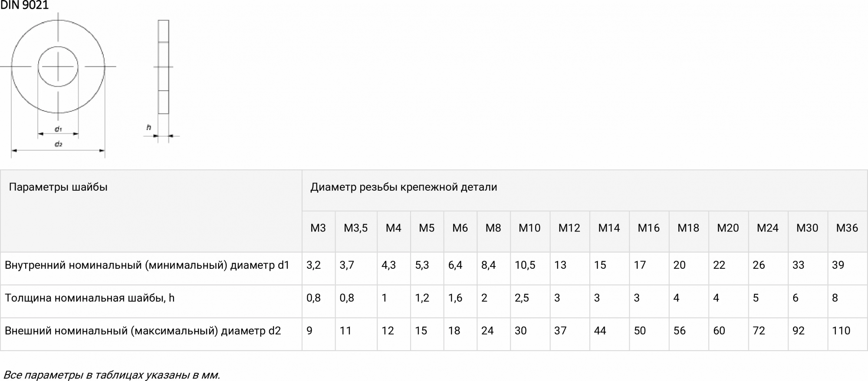Select the 110 outer diameter value

point(841,331)
